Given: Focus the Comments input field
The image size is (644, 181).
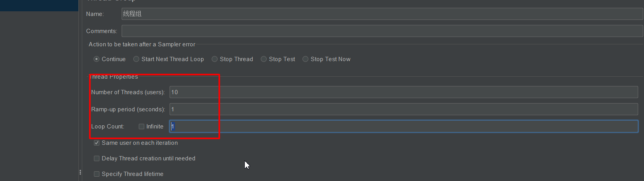Looking at the screenshot, I should 382,31.
